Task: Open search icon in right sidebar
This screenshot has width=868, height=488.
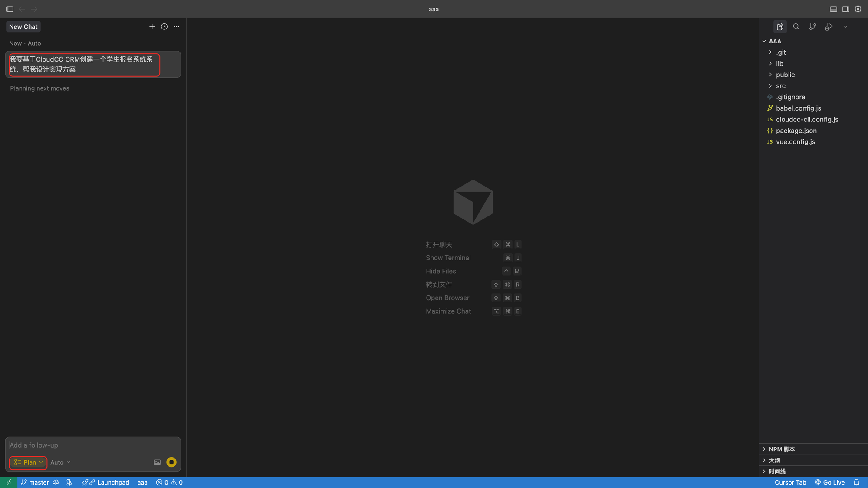Action: click(796, 26)
